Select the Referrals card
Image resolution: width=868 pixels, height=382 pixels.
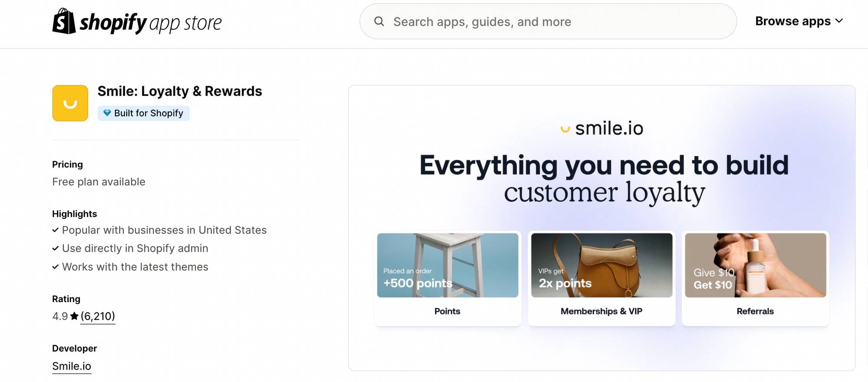756,278
